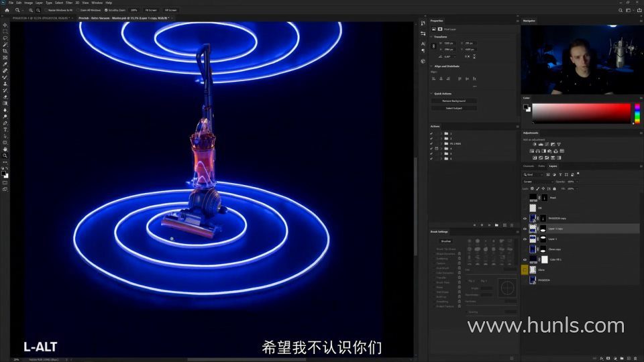Click the foreground color swatch in Color panel
This screenshot has width=644, height=362.
(x=525, y=107)
